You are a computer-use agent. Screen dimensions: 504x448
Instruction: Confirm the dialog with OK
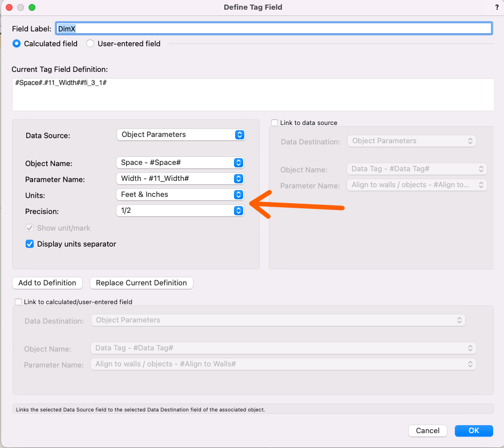tap(473, 431)
